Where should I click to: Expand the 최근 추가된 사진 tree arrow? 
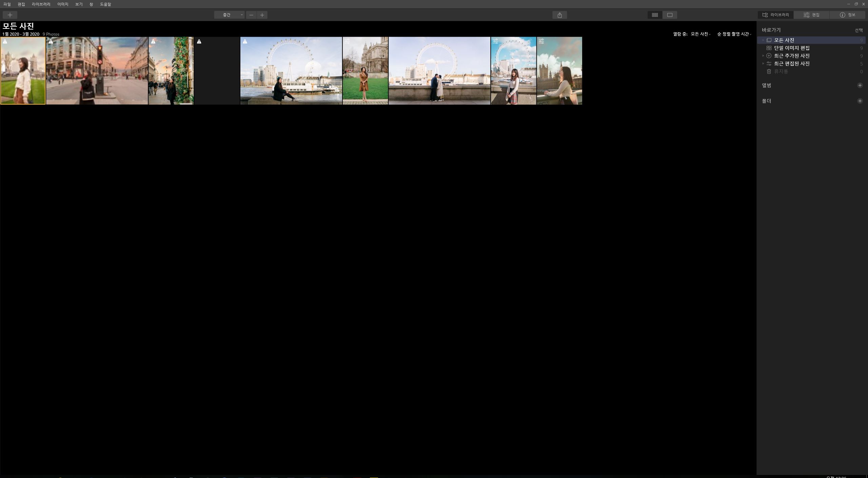[x=763, y=56]
